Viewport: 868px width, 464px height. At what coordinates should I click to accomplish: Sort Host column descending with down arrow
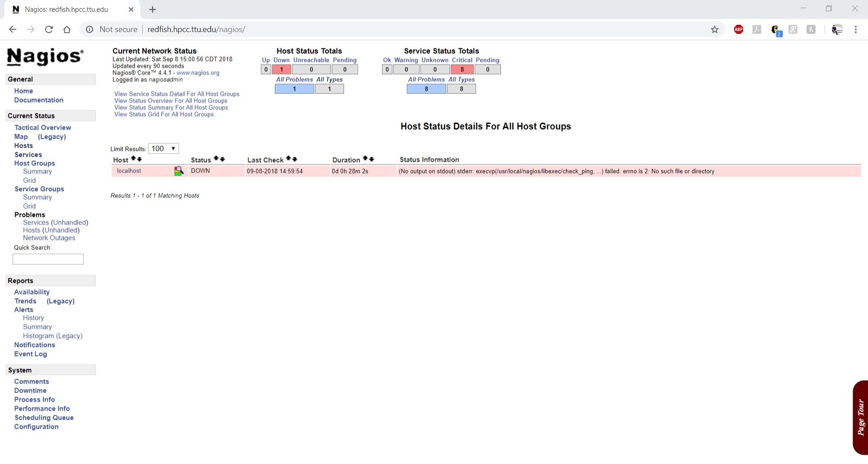click(x=139, y=159)
